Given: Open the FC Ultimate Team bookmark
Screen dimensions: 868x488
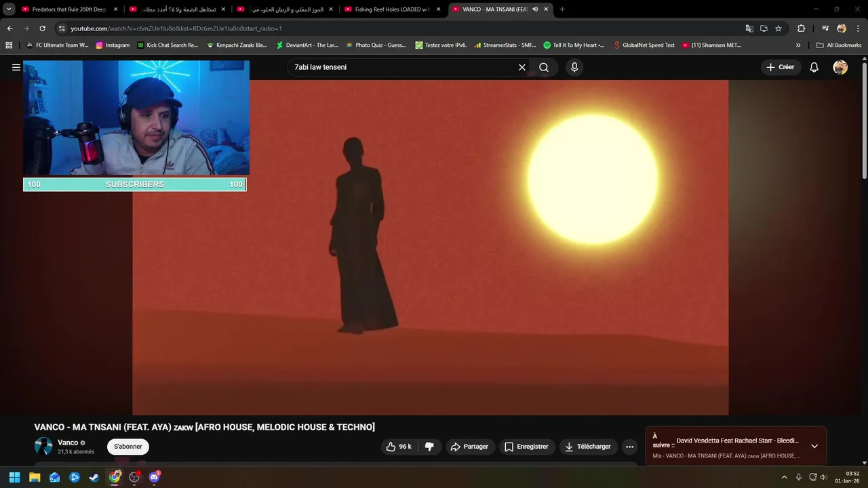Looking at the screenshot, I should point(57,45).
